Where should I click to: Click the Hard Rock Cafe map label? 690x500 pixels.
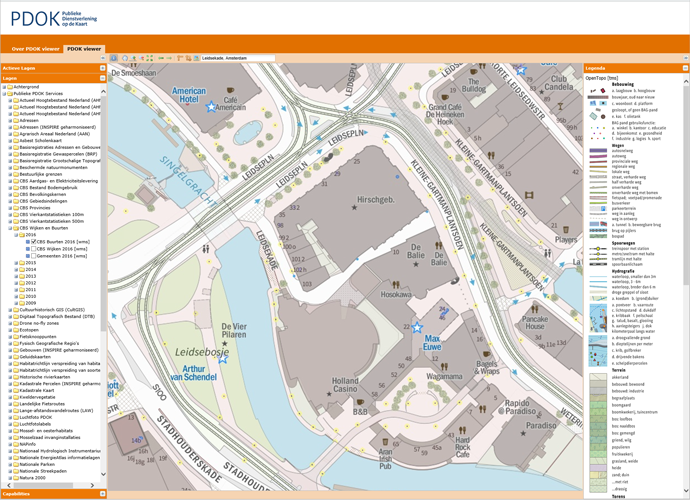pos(462,447)
